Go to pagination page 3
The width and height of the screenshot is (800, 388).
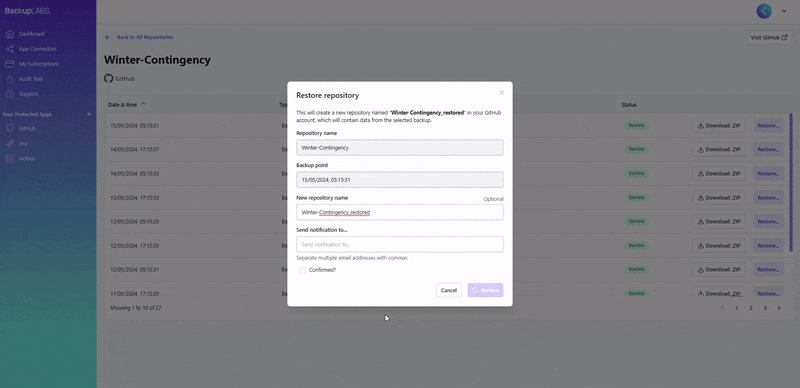coord(765,308)
